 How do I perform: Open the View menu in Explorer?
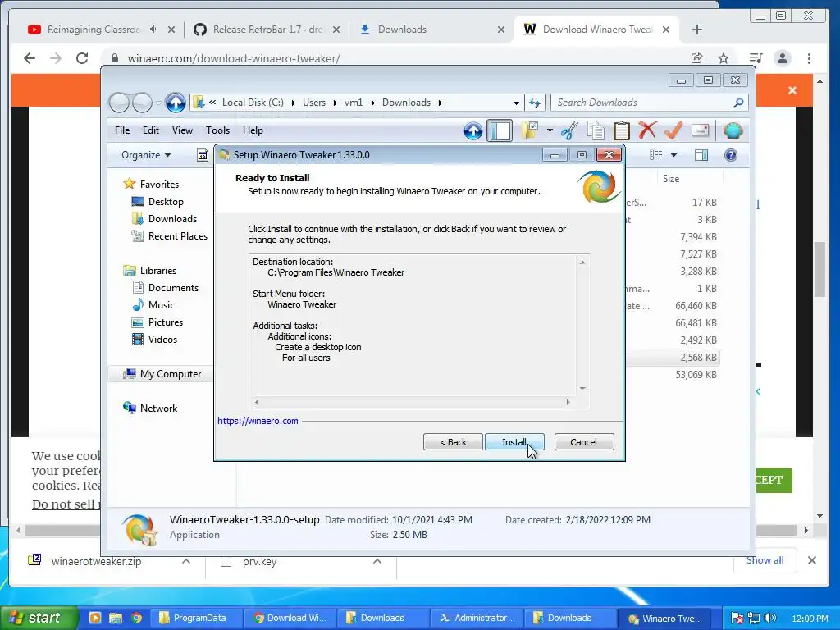pos(182,130)
